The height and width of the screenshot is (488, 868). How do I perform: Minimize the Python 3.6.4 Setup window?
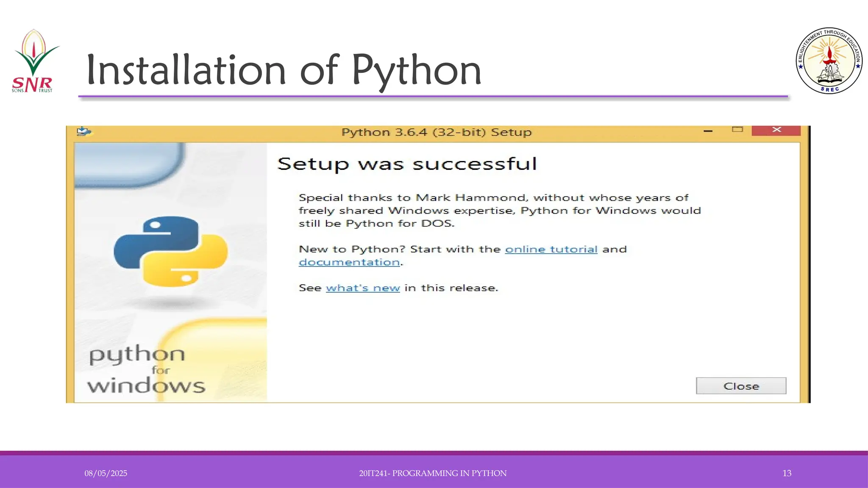[x=708, y=131]
